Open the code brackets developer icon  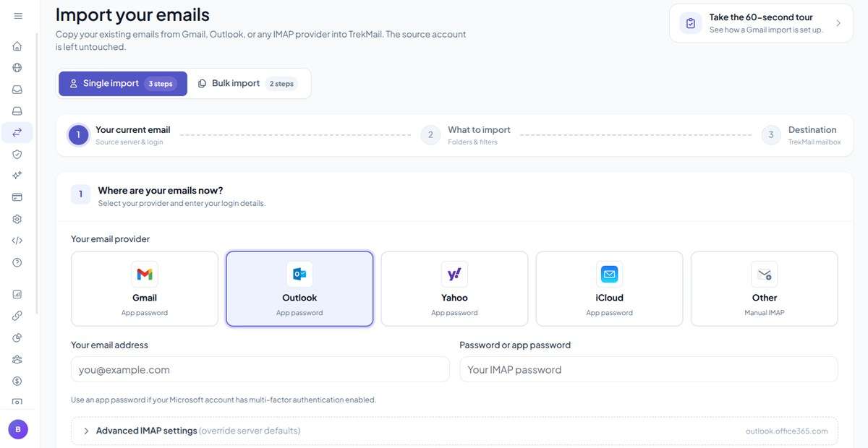[17, 241]
